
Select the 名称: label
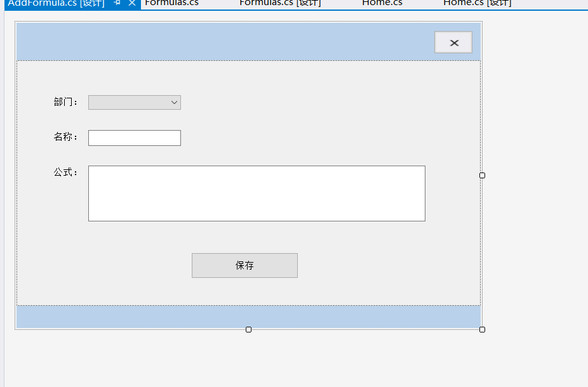pos(65,137)
